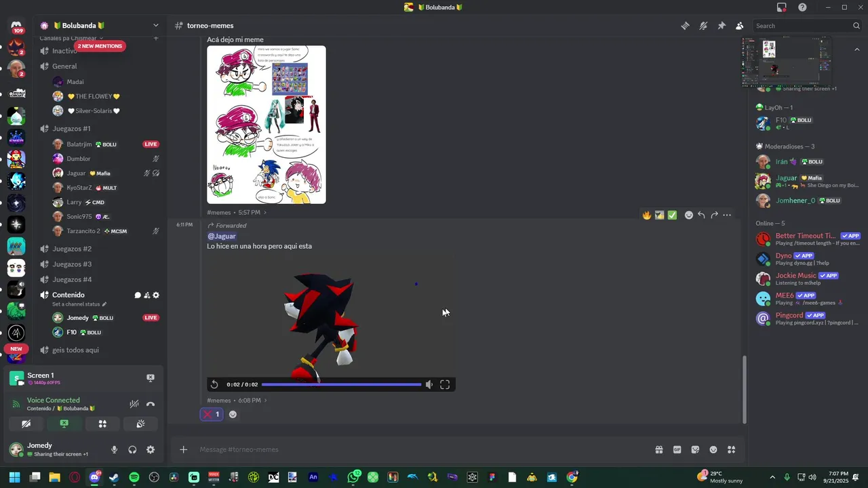This screenshot has width=868, height=488.
Task: Click the Message #torneo-memes input
Action: tap(420, 449)
